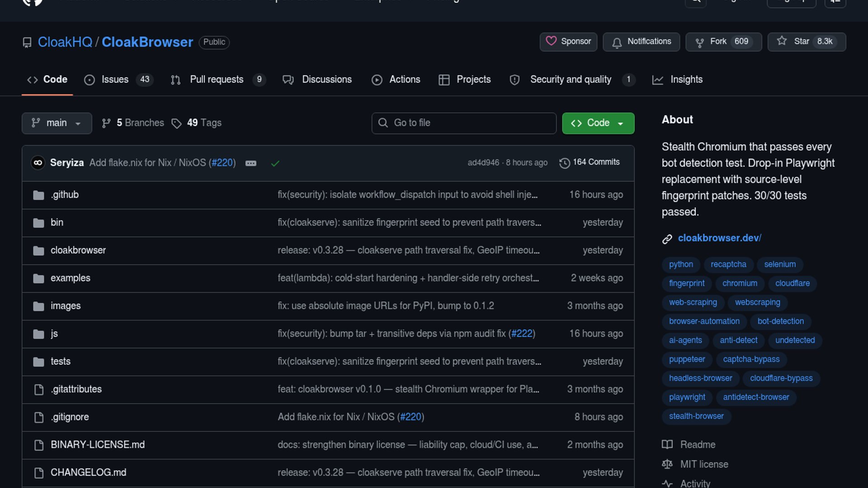
Task: Open the Pull requests tab
Action: point(217,80)
